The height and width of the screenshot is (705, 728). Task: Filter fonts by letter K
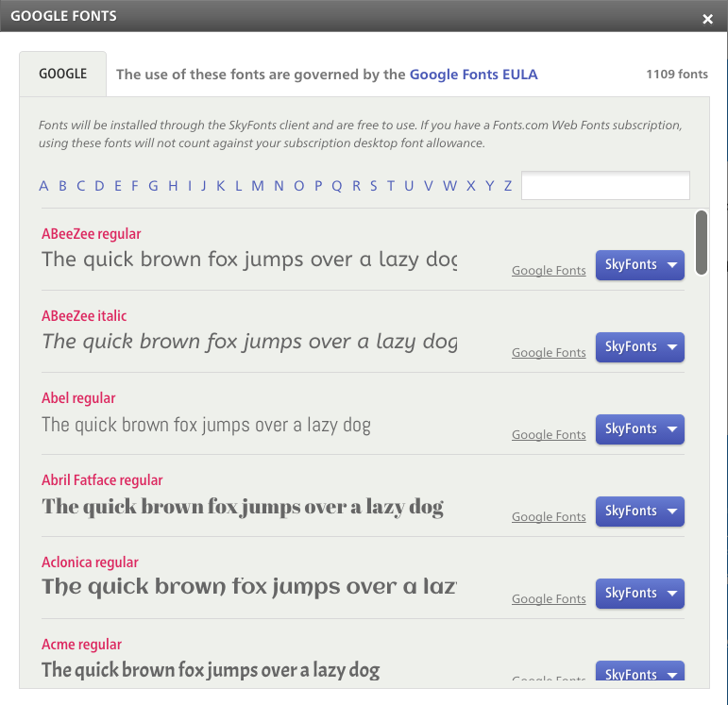pos(221,186)
